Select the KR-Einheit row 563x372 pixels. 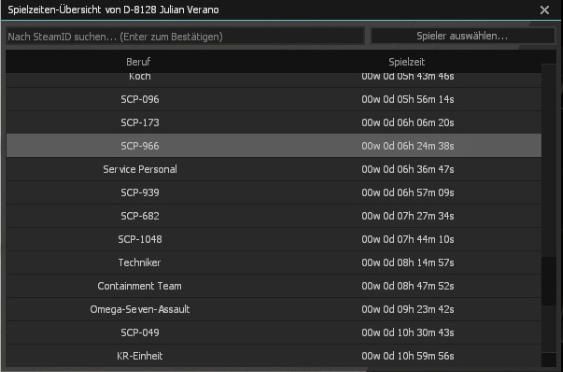pos(274,356)
